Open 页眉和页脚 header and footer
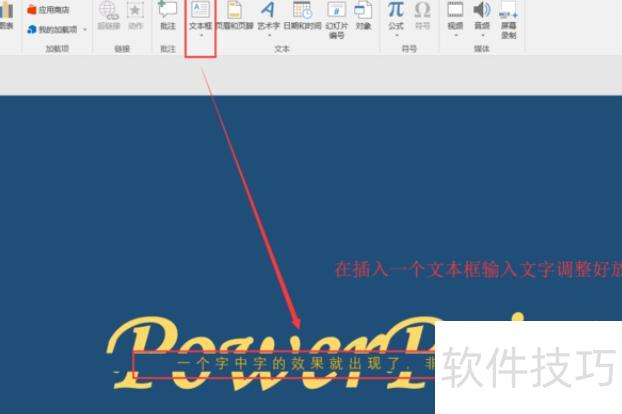This screenshot has height=414, width=622. click(x=235, y=15)
